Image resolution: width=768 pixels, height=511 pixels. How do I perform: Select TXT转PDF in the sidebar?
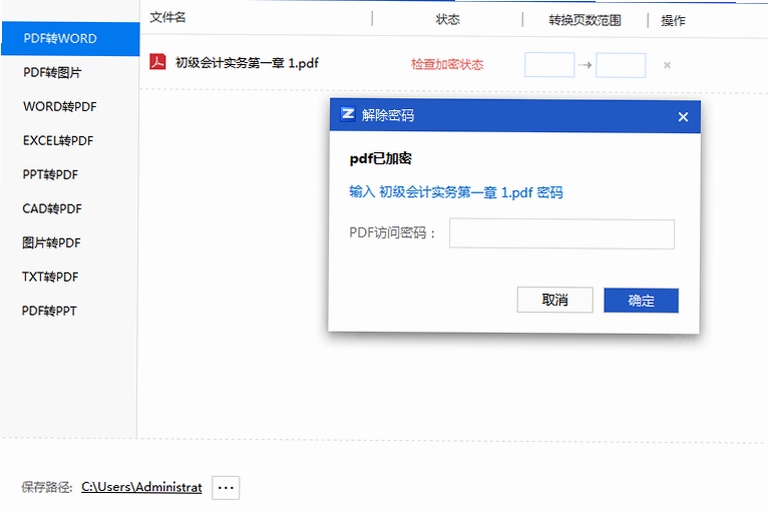point(50,277)
